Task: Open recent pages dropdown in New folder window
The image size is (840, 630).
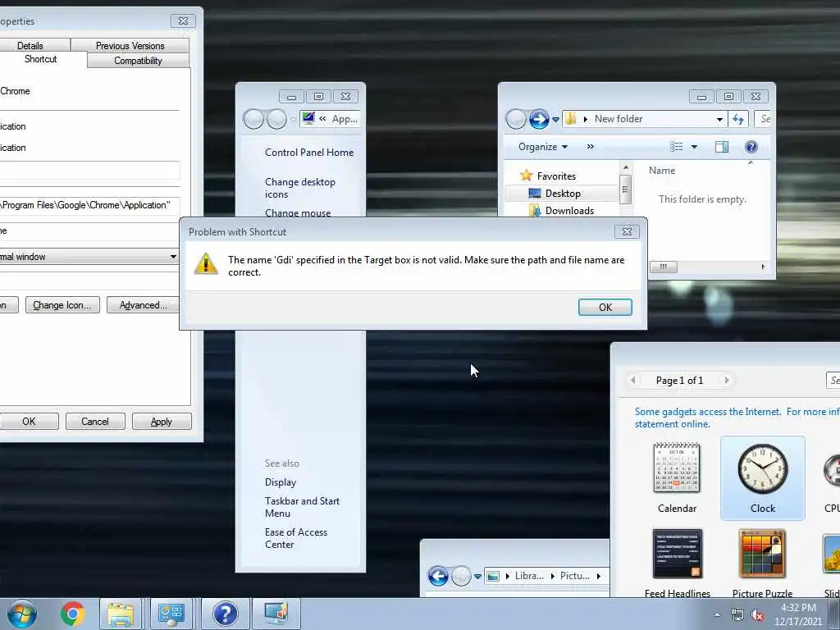Action: point(555,120)
